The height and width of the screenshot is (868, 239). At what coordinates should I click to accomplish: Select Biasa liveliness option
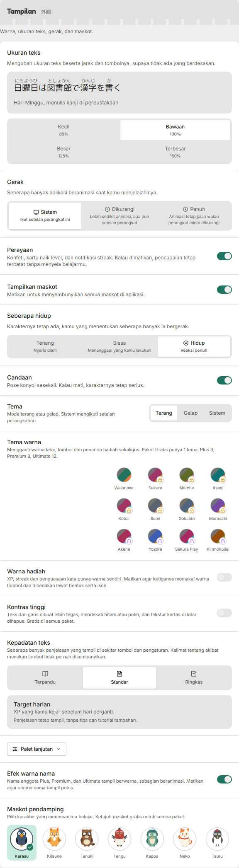119,346
